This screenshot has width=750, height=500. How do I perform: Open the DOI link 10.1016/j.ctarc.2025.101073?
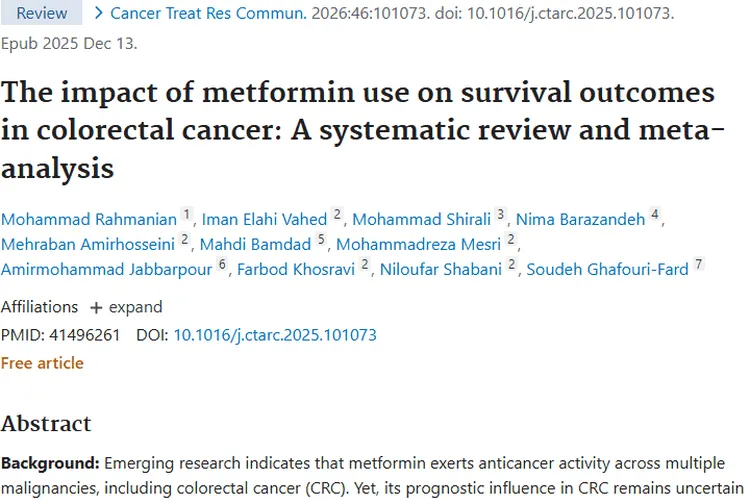click(x=275, y=335)
